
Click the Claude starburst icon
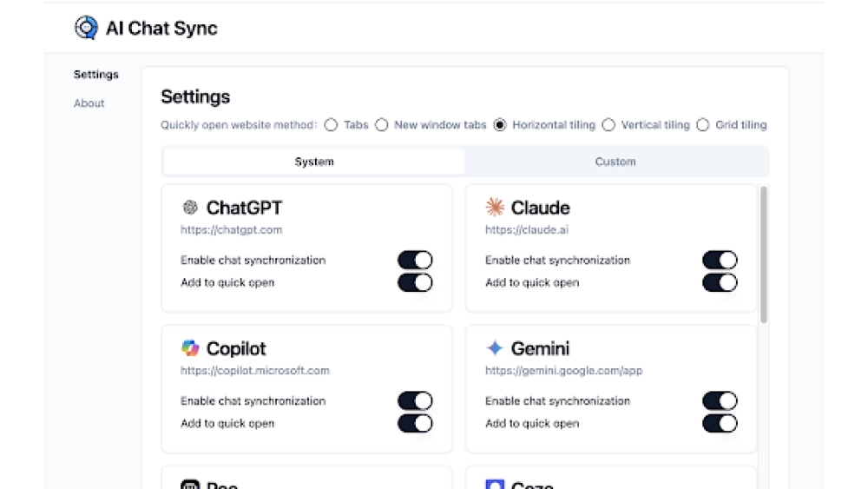(x=495, y=207)
